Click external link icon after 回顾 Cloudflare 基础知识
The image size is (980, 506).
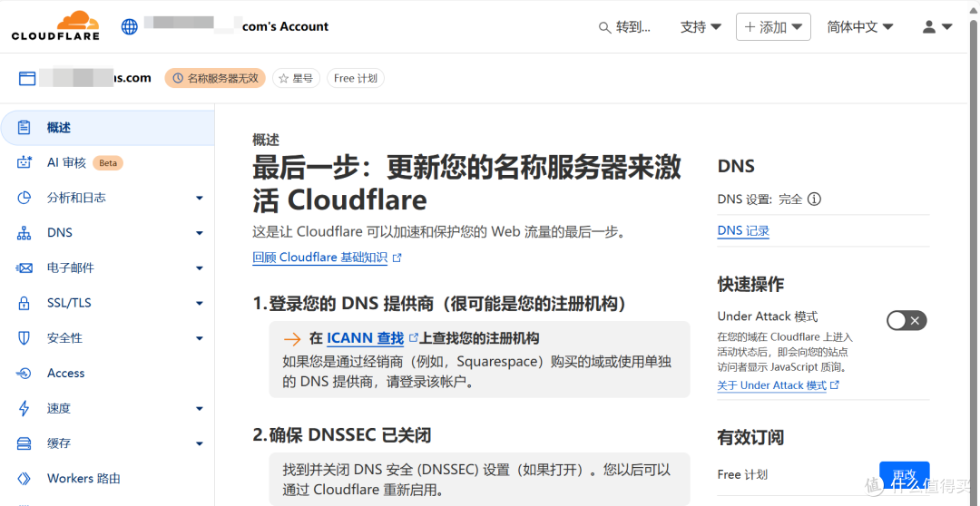[x=397, y=258]
